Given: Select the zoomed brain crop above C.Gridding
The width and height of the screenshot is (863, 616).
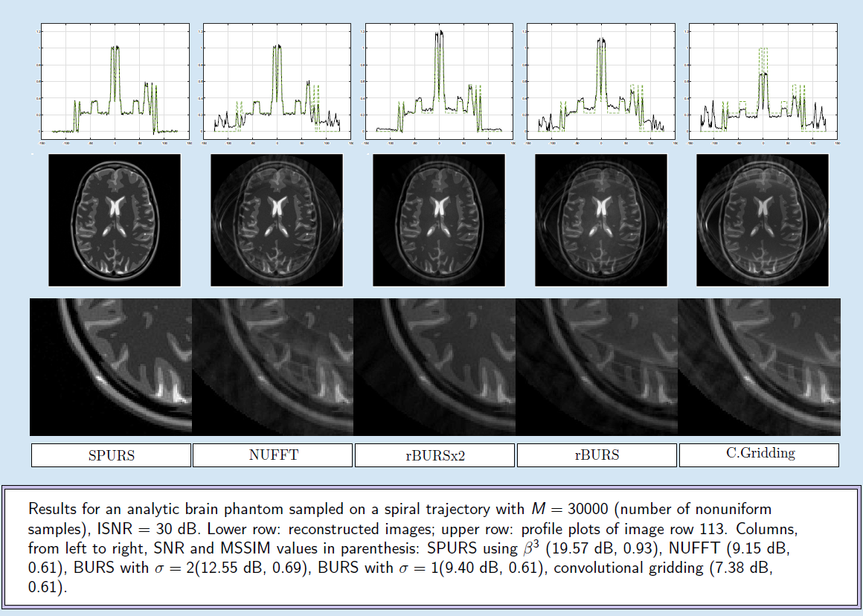Looking at the screenshot, I should [x=759, y=367].
